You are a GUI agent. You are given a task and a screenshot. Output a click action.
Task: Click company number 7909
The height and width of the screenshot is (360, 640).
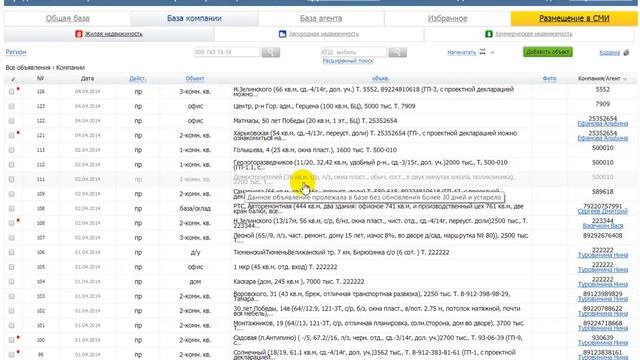602,104
